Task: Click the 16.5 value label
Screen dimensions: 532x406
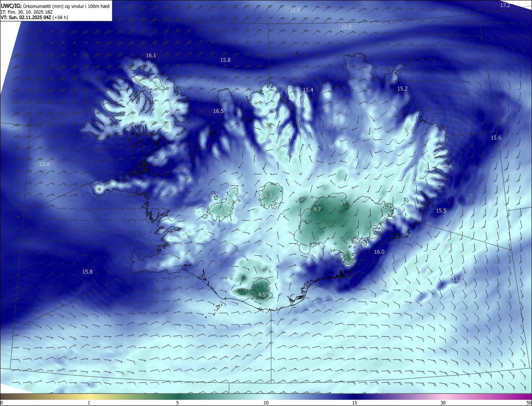Action: [218, 111]
